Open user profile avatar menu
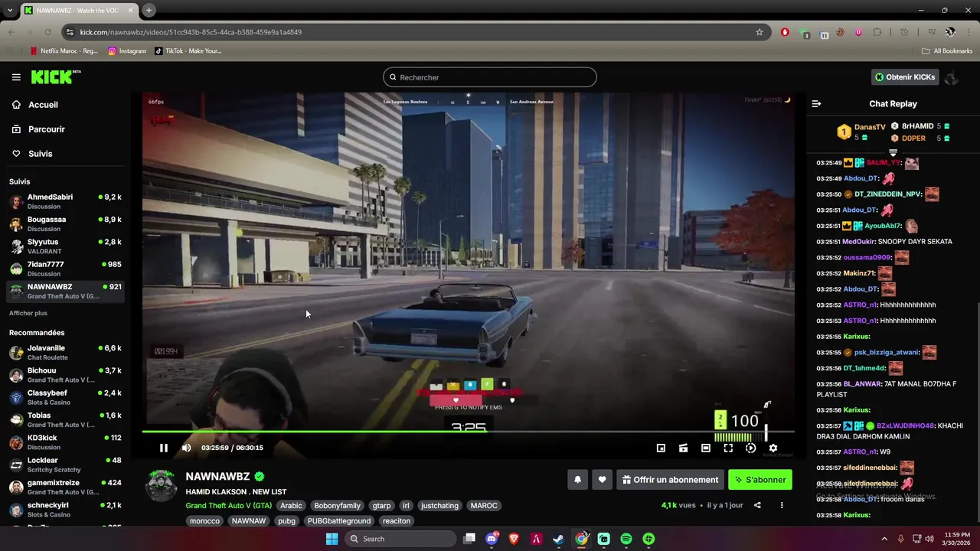 [952, 77]
